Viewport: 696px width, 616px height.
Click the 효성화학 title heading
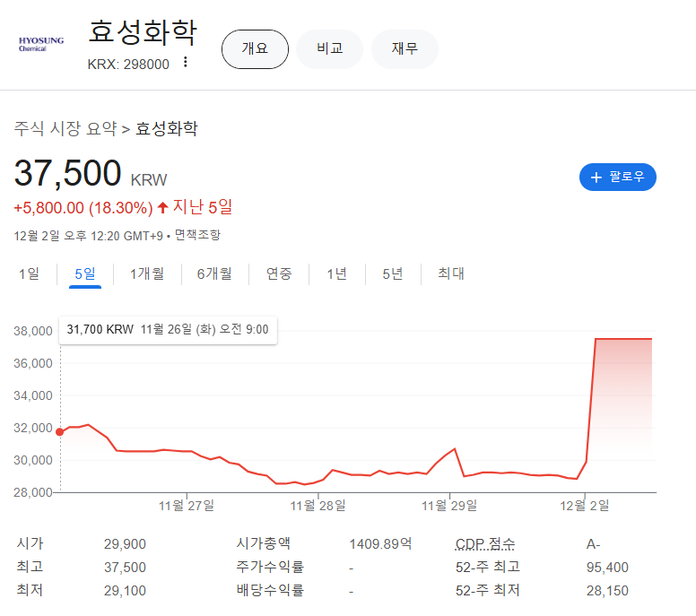pos(143,32)
